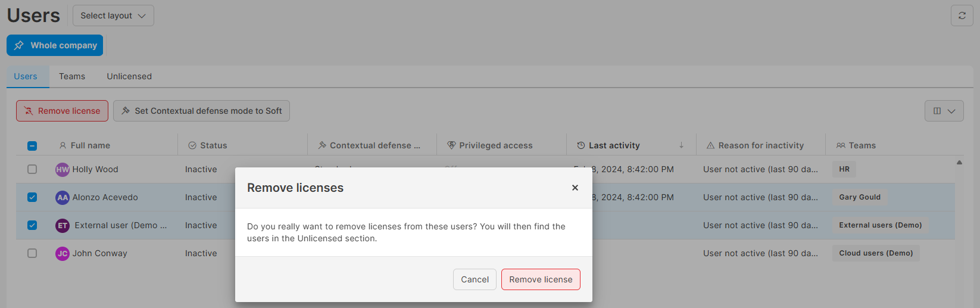Click the table scrollbar up arrow
980x308 pixels.
click(x=959, y=162)
